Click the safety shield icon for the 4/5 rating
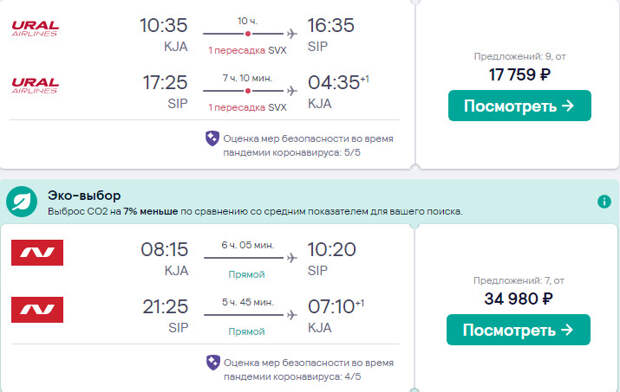Screen dimensions: 620x392 coord(213,362)
